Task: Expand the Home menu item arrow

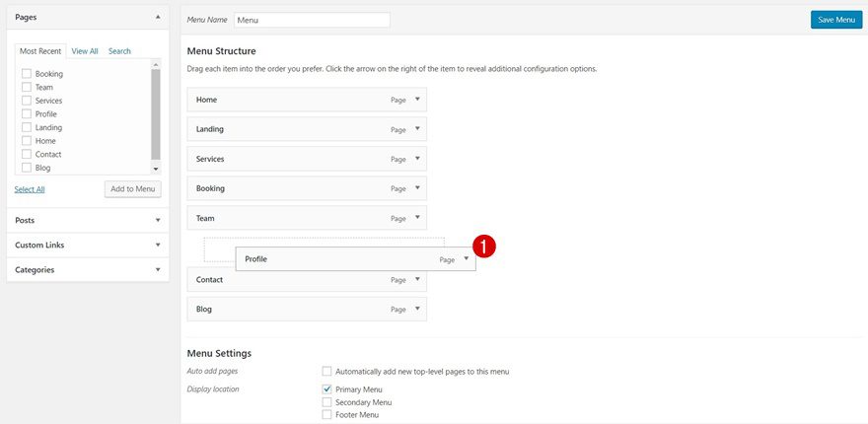Action: 417,100
